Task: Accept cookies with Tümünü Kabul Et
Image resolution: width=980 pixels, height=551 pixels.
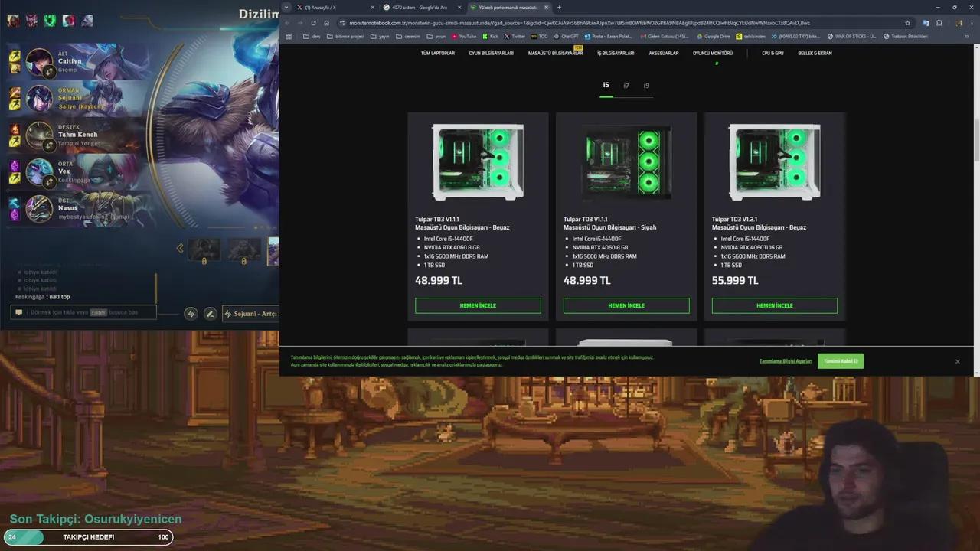Action: click(x=841, y=361)
